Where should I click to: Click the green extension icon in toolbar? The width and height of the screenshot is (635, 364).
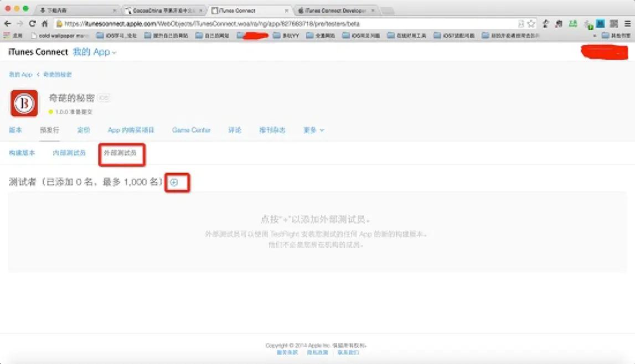[573, 24]
